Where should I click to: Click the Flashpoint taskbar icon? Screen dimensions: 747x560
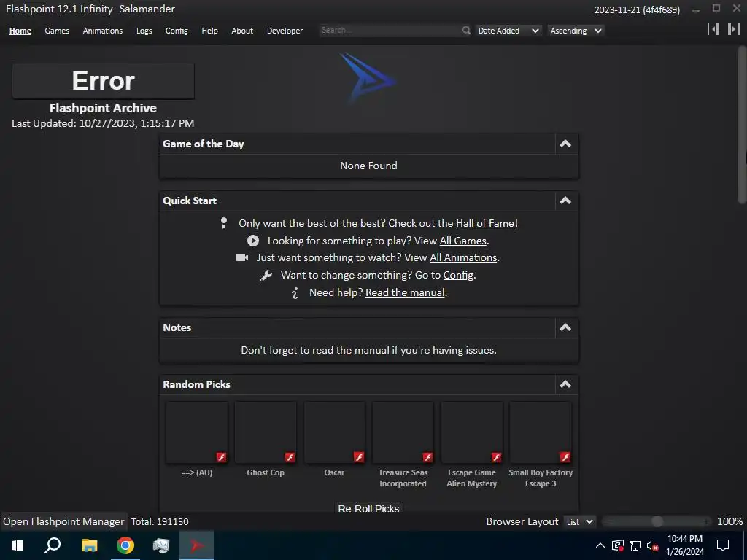coord(197,545)
